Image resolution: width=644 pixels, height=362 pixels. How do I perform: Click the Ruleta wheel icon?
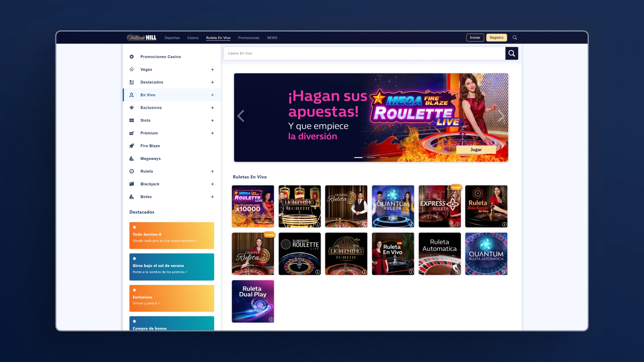[x=131, y=171]
